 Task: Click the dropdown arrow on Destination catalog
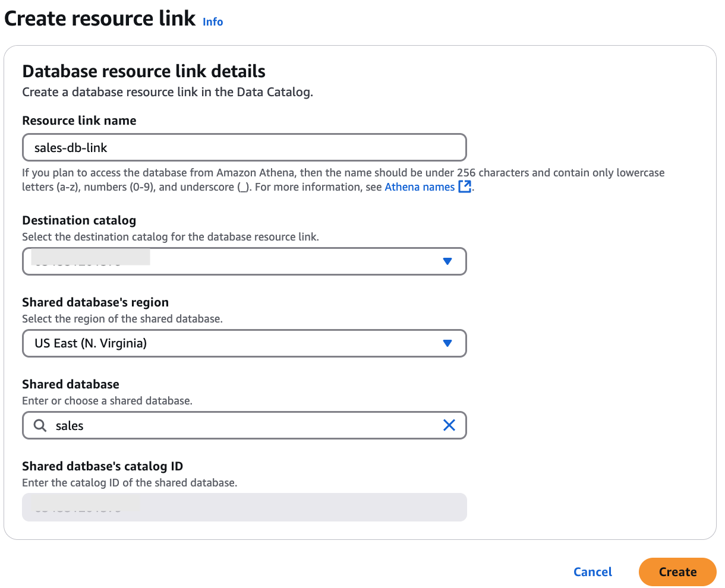tap(447, 261)
